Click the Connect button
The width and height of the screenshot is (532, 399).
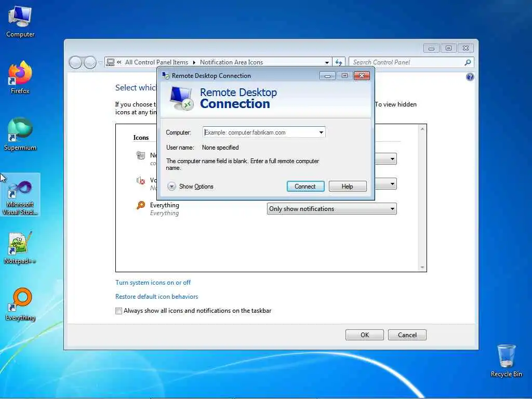click(x=305, y=187)
